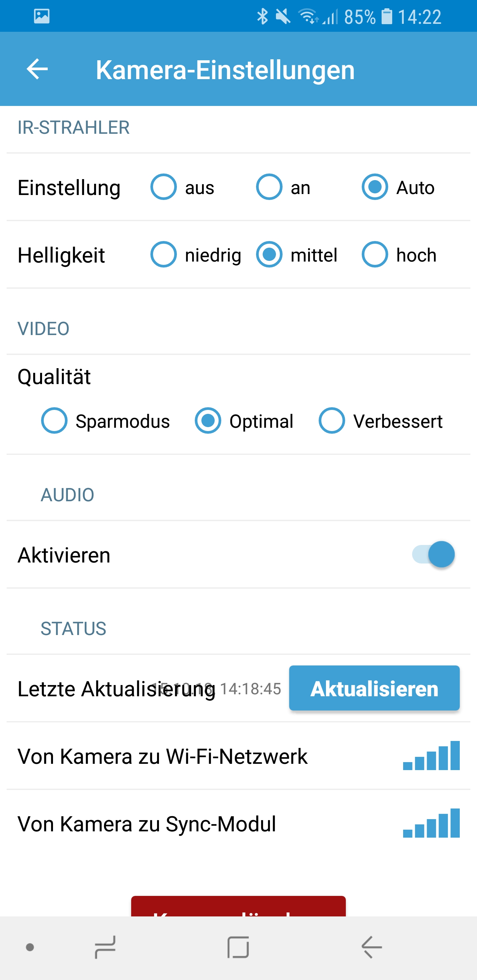Set IR Einstellung to an
This screenshot has width=477, height=980.
click(x=269, y=187)
